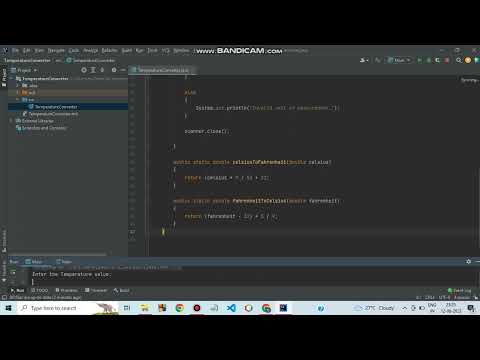Screen dimensions: 480x360
Task: Open the Edit menu
Action: 27,51
